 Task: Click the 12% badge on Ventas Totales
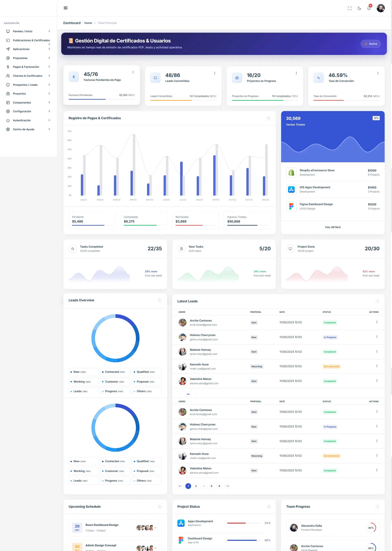[376, 118]
